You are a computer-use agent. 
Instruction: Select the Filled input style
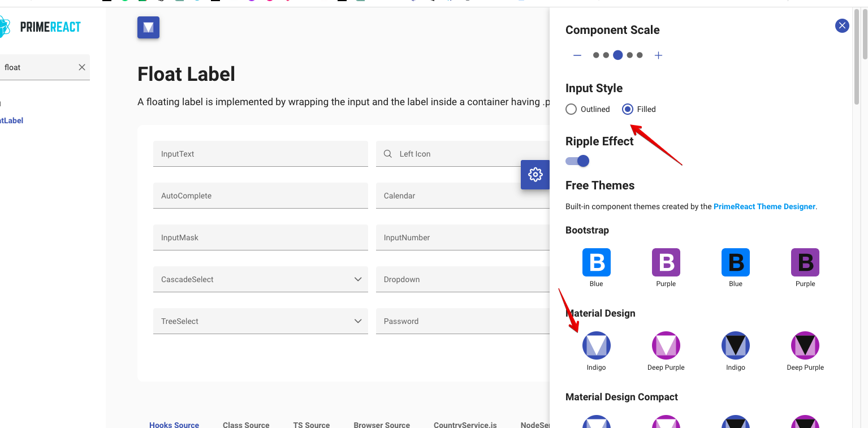tap(627, 109)
